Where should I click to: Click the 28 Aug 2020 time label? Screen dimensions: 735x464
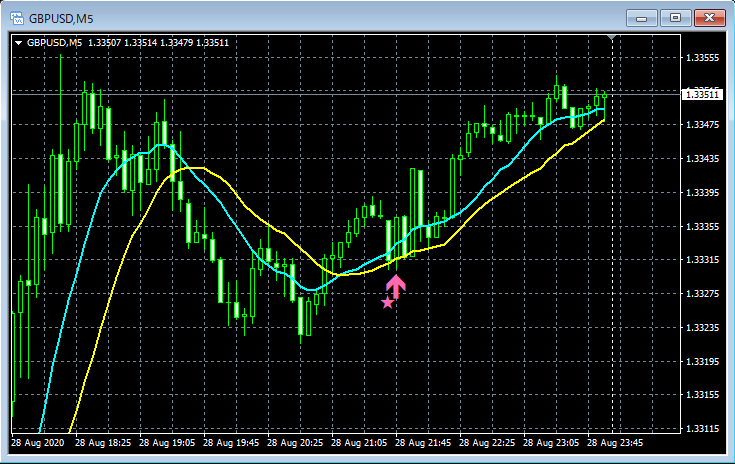(38, 442)
